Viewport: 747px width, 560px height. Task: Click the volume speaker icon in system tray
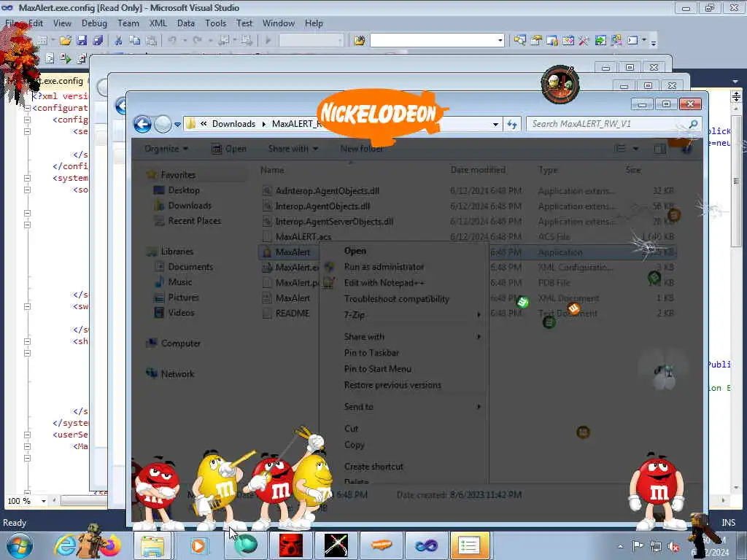[673, 547]
